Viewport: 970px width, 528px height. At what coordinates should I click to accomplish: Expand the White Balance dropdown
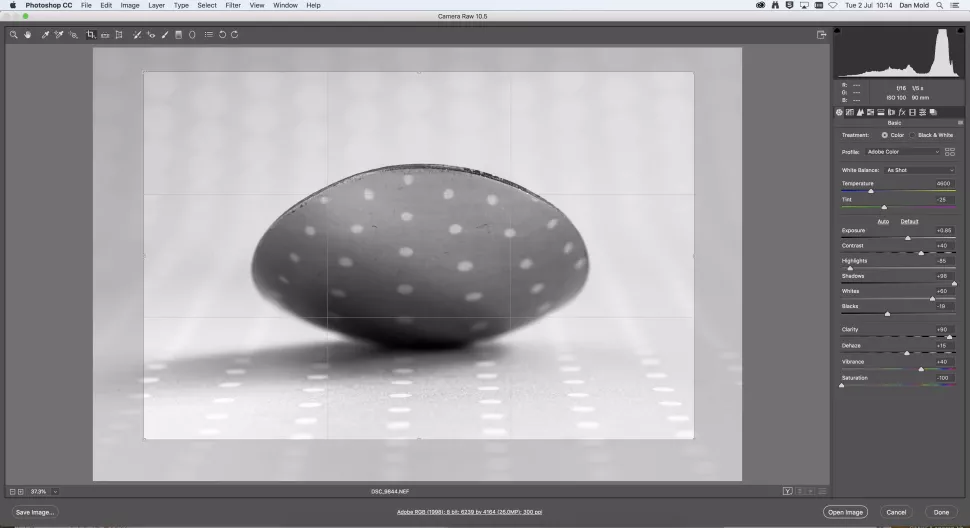[x=919, y=170]
